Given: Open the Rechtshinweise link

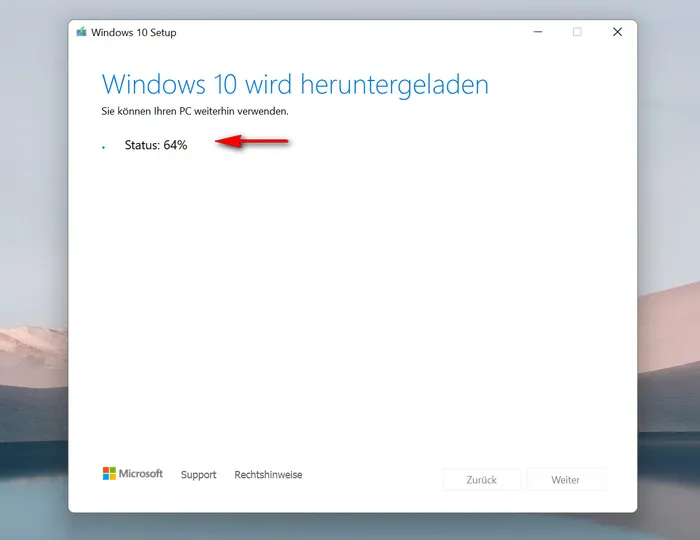Looking at the screenshot, I should [x=268, y=474].
